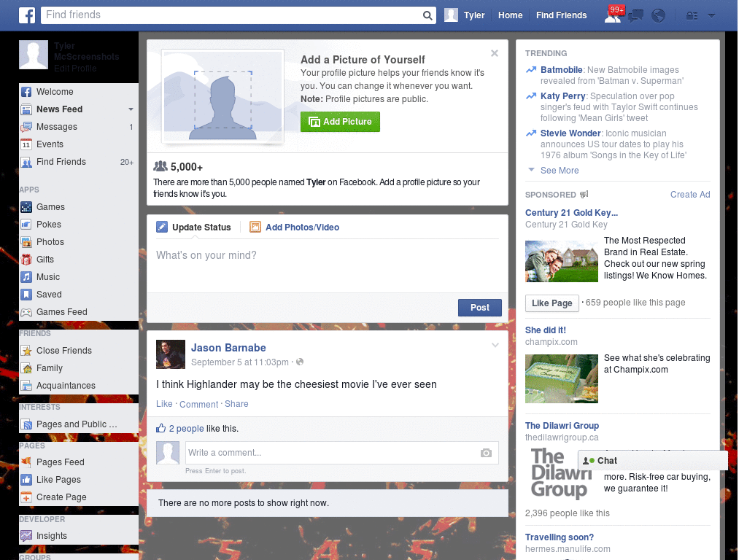The width and height of the screenshot is (747, 560).
Task: Click the September 5 at 11:03pm timestamp
Action: pyautogui.click(x=239, y=362)
